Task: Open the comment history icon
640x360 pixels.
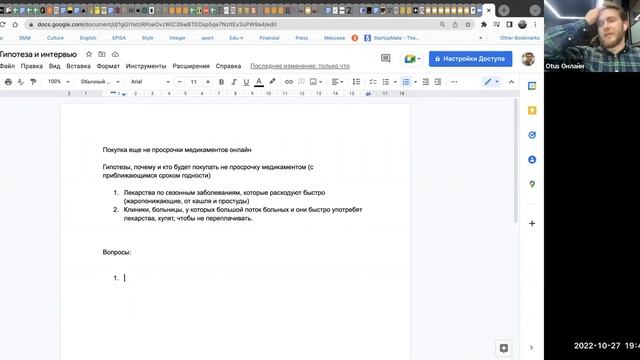Action: click(x=385, y=59)
